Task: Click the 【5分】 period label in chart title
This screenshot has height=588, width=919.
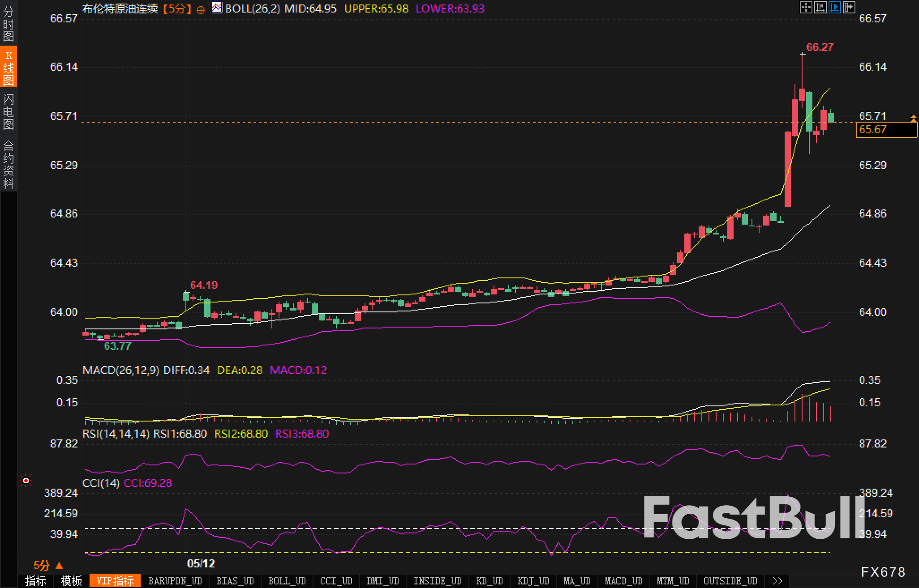Action: click(x=177, y=9)
